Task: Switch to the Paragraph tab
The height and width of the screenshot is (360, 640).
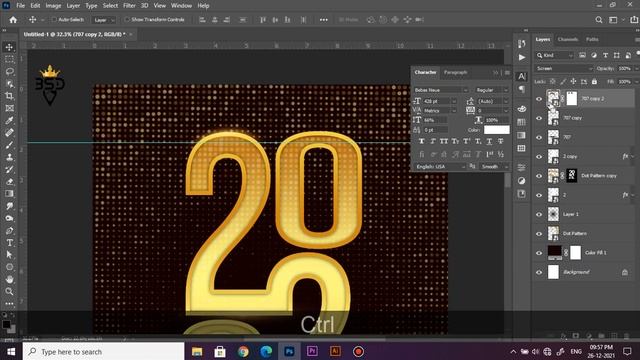Action: pos(455,72)
